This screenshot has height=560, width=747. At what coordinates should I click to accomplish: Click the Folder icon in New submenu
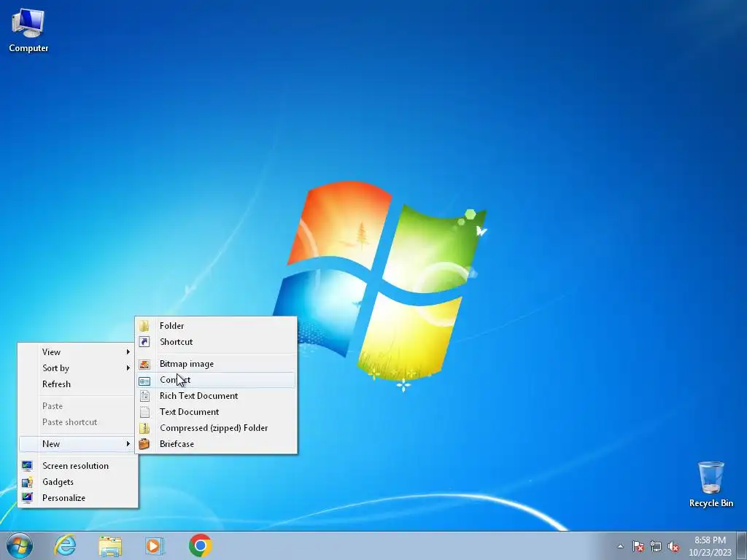(x=144, y=326)
